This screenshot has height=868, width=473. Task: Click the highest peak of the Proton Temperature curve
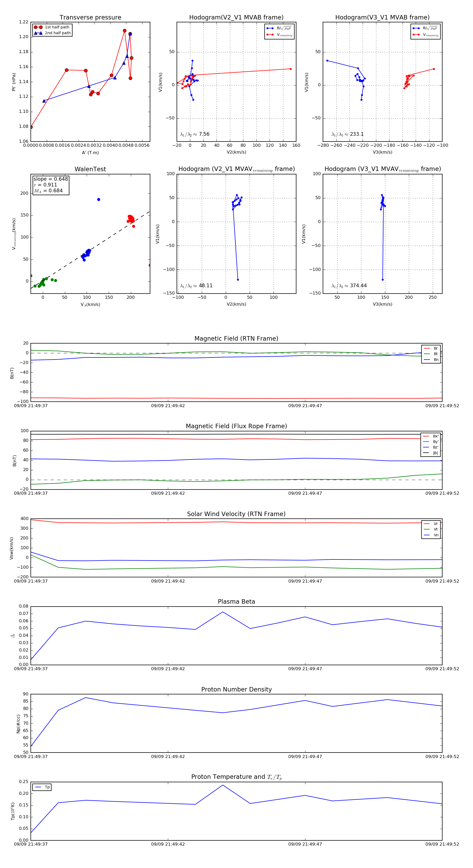[x=223, y=785]
